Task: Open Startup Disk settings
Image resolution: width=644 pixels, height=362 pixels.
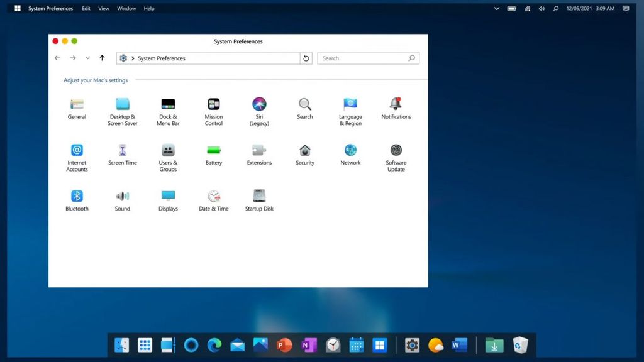Action: [259, 197]
